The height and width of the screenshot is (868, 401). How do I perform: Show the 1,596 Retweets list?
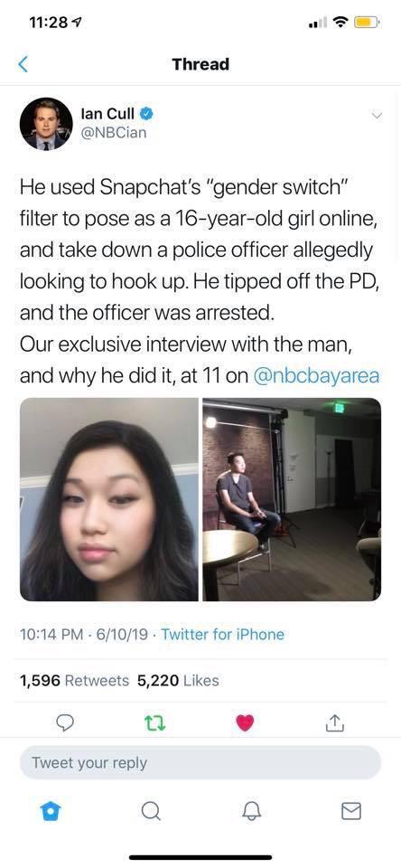[74, 680]
